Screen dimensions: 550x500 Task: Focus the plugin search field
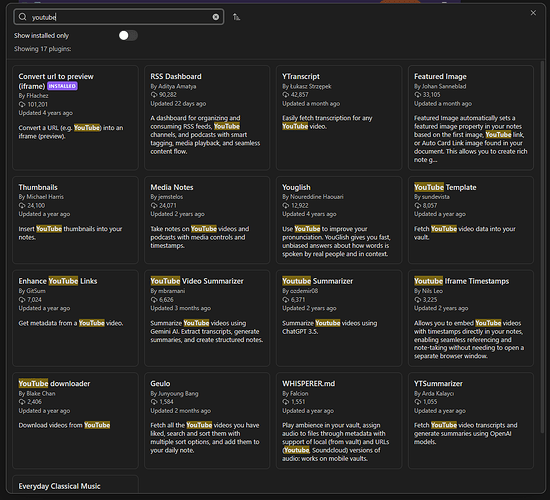[x=119, y=17]
